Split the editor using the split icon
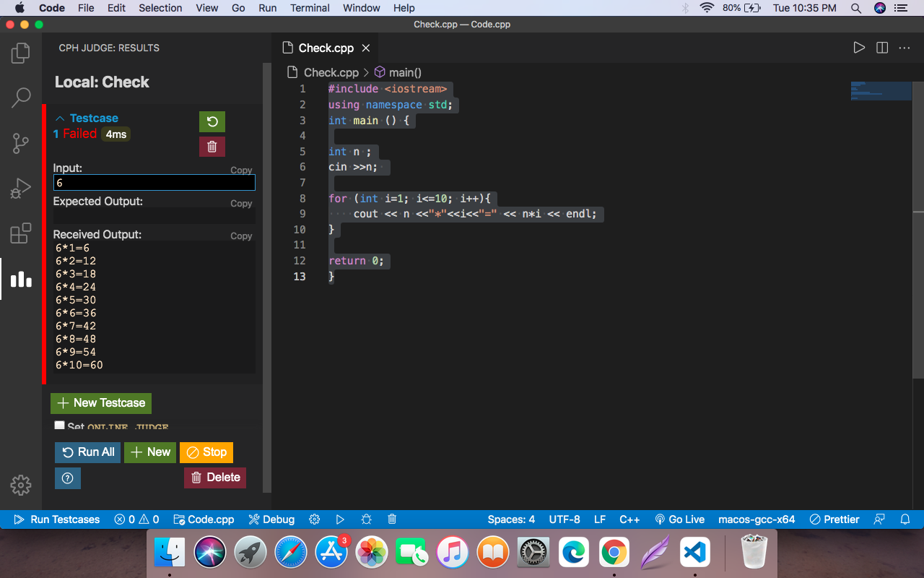The width and height of the screenshot is (924, 578). coord(881,47)
